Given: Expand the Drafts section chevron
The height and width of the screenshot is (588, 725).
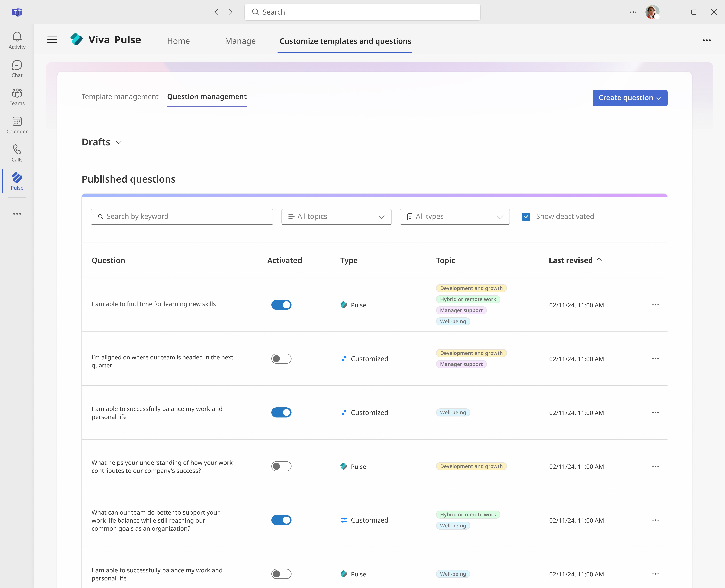Looking at the screenshot, I should click(119, 142).
